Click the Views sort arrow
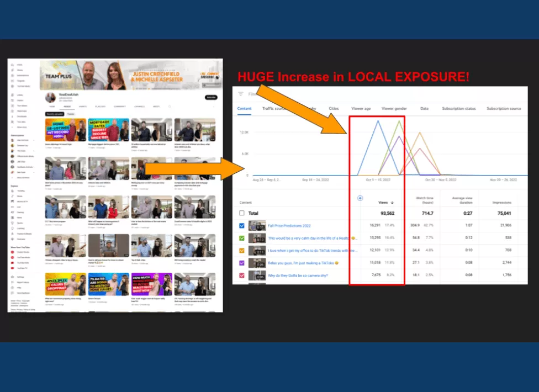 point(392,203)
